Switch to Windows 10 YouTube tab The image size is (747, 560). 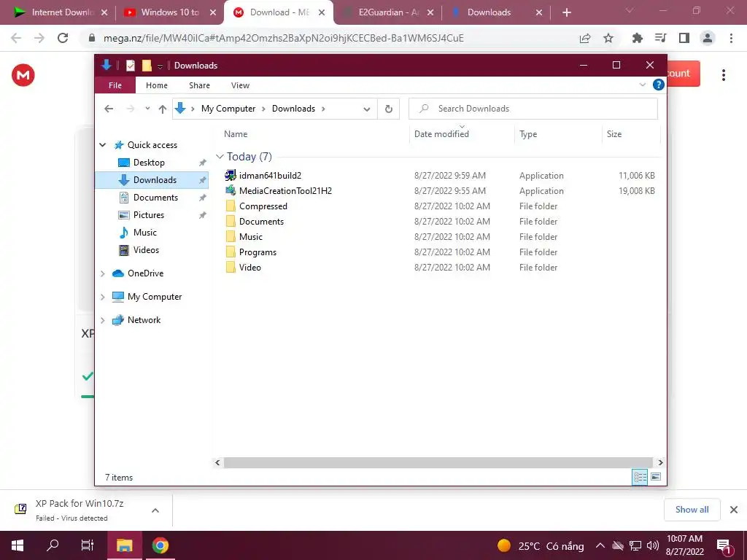click(169, 12)
